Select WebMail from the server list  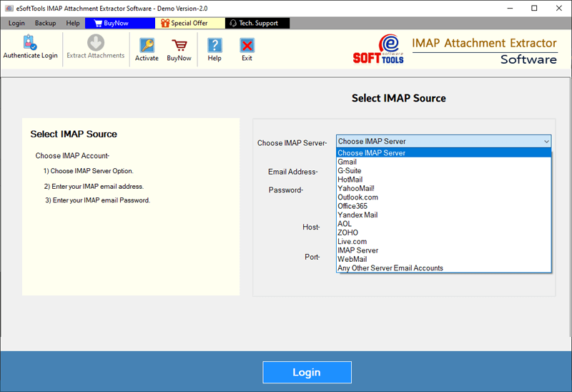click(x=443, y=259)
